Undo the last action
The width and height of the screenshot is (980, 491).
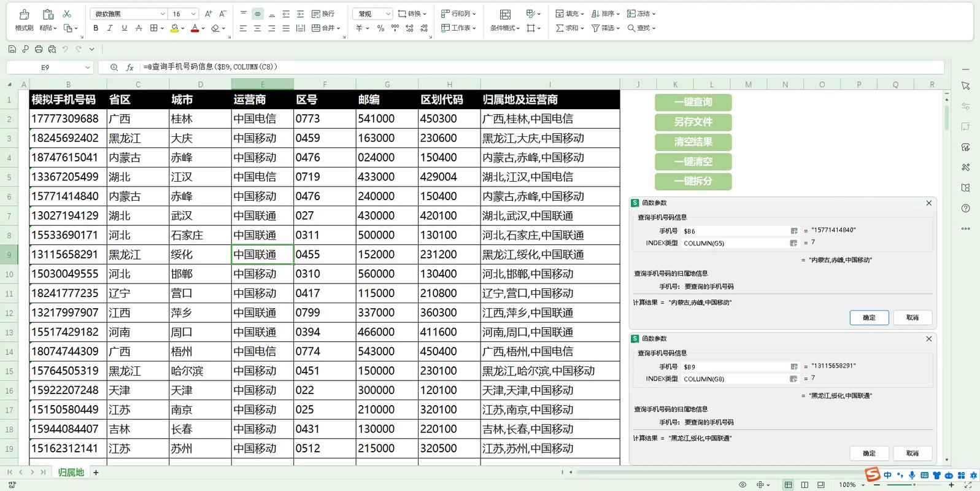pyautogui.click(x=66, y=49)
